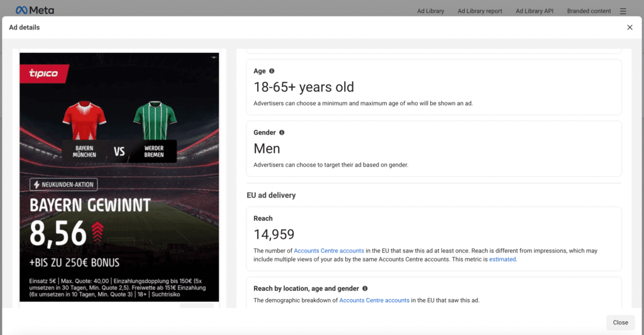
Task: Go to Ad Library report
Action: pyautogui.click(x=479, y=11)
